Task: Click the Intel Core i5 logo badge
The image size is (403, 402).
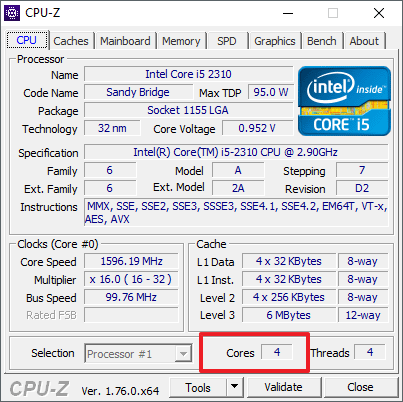Action: click(344, 101)
